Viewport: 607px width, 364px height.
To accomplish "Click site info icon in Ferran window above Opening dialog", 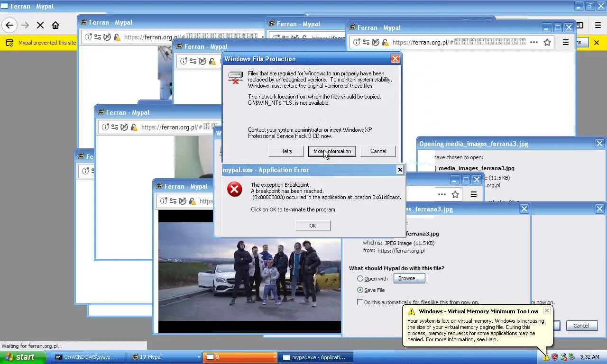I will click(357, 42).
